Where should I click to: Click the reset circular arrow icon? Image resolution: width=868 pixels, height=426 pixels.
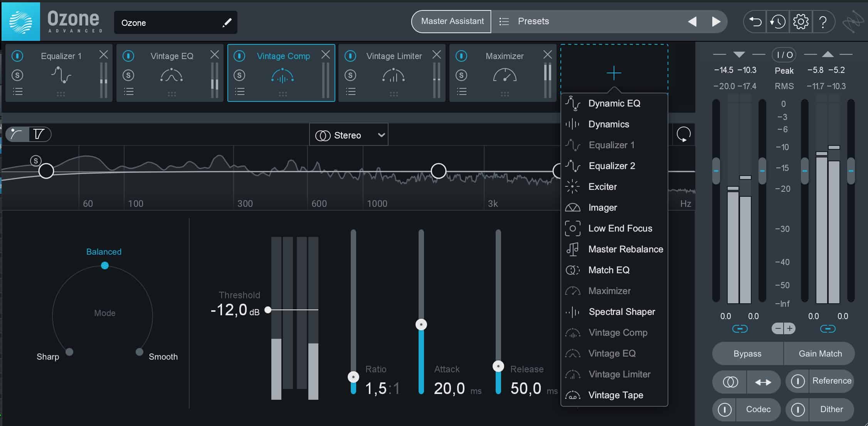tap(683, 134)
